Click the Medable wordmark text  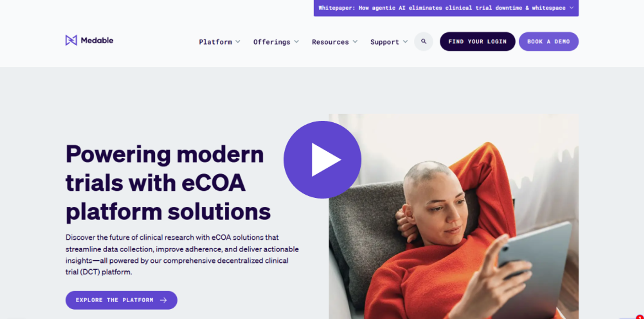97,41
